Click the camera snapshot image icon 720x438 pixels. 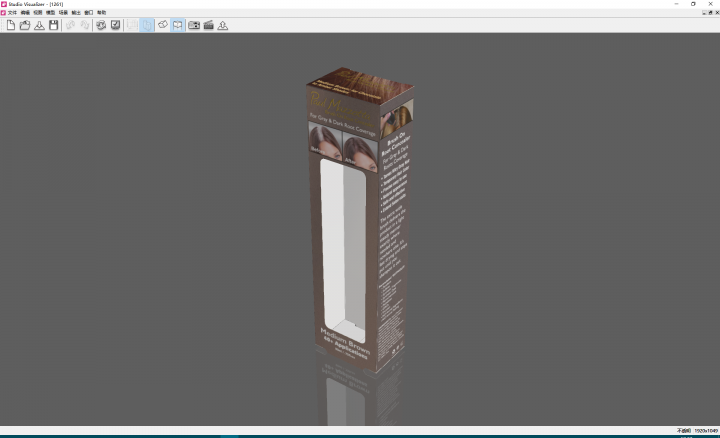(x=194, y=25)
